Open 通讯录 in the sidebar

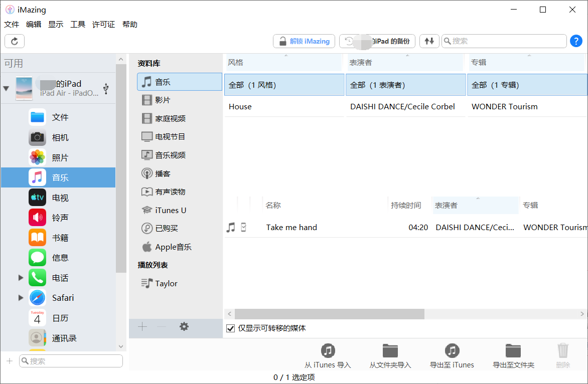coord(59,338)
